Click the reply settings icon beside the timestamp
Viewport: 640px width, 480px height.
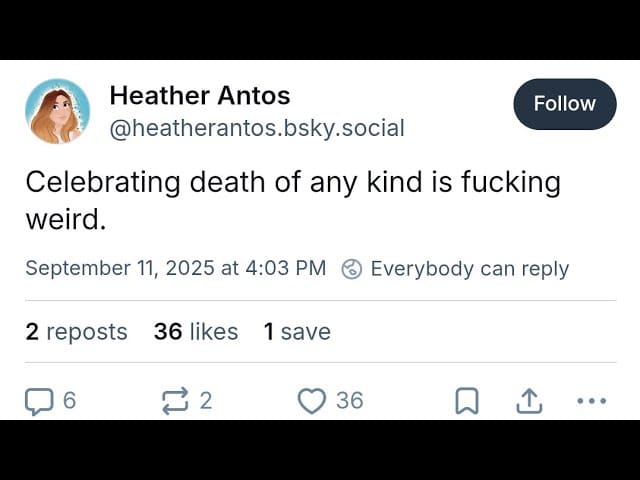[351, 269]
